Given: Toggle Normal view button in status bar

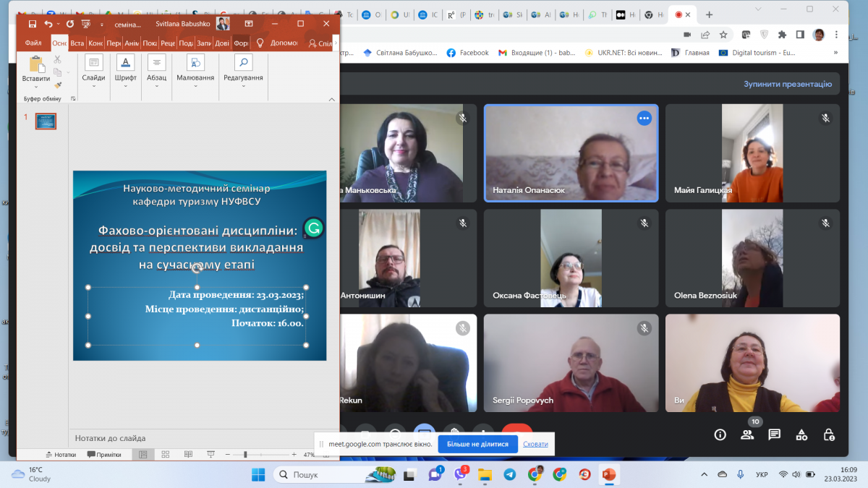Looking at the screenshot, I should click(x=142, y=455).
